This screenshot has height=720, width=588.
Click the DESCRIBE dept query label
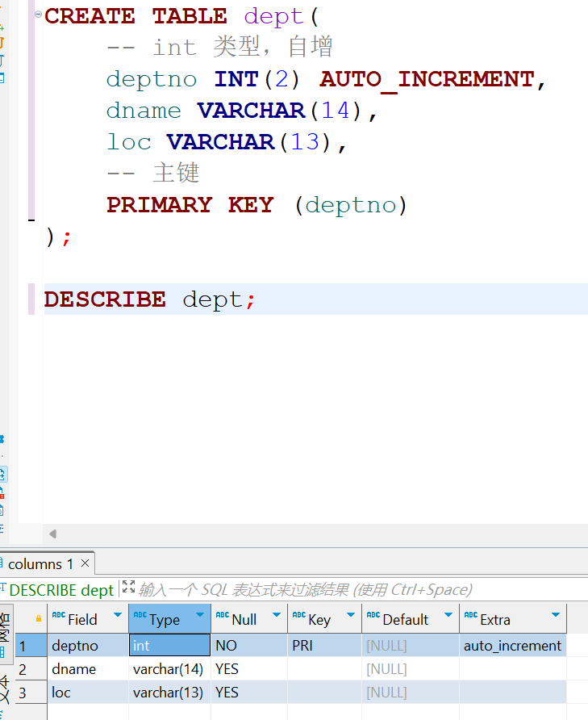[60, 590]
